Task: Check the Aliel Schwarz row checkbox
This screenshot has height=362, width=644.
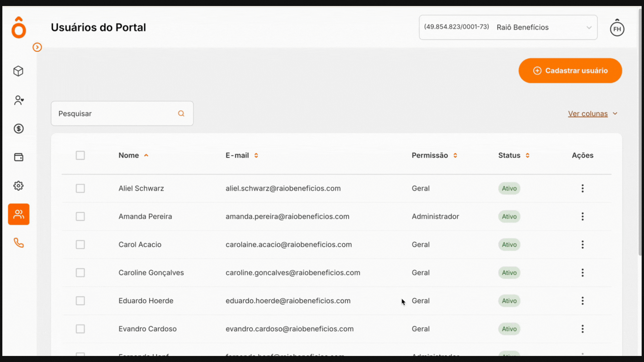Action: pos(80,188)
